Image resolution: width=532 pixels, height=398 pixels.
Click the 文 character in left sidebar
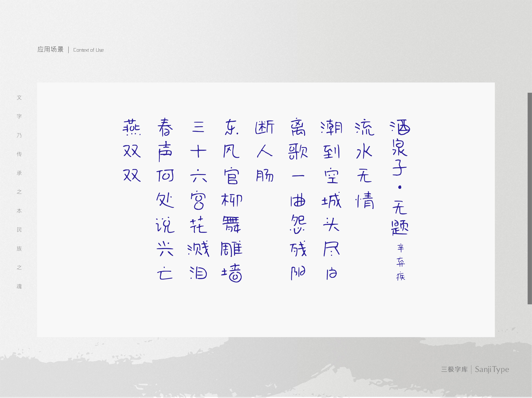click(19, 97)
